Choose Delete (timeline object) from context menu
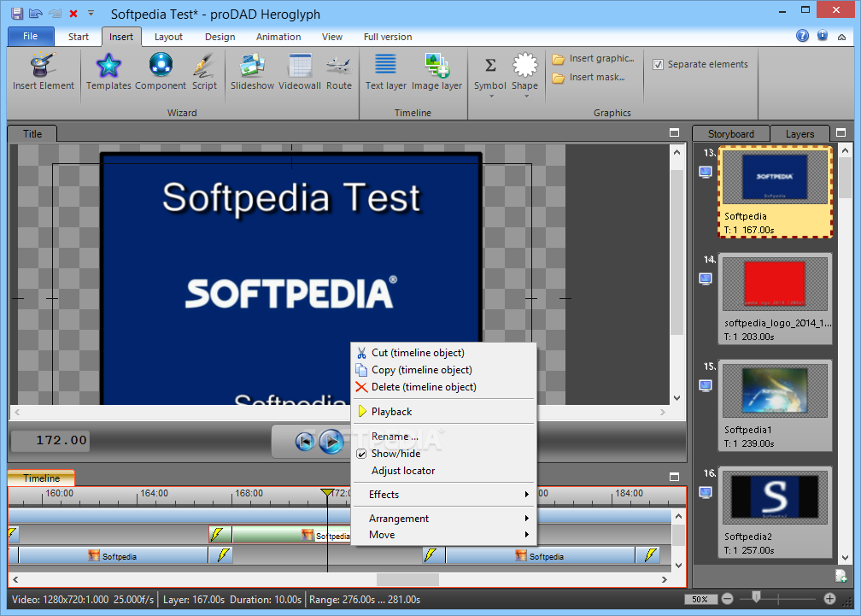Image resolution: width=861 pixels, height=616 pixels. click(x=443, y=387)
